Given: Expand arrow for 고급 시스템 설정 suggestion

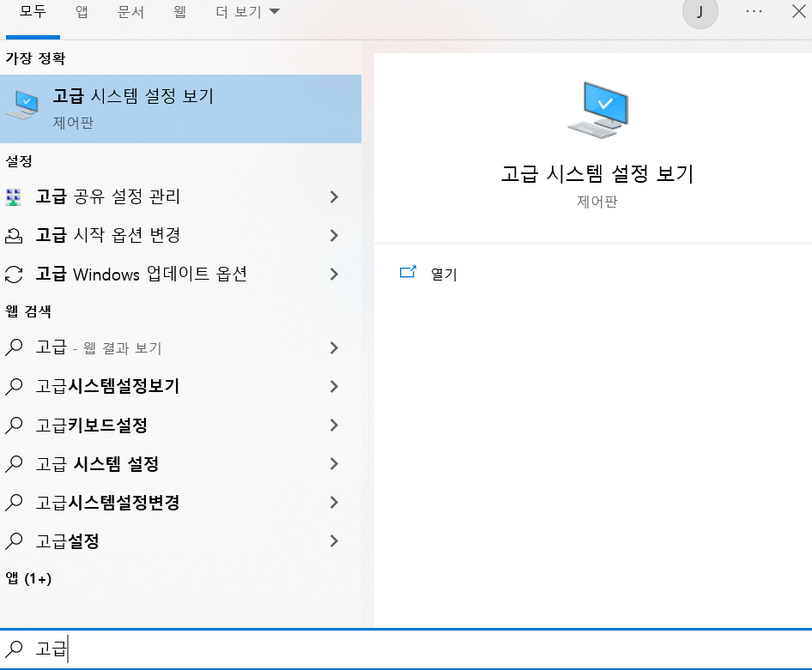Looking at the screenshot, I should point(334,464).
